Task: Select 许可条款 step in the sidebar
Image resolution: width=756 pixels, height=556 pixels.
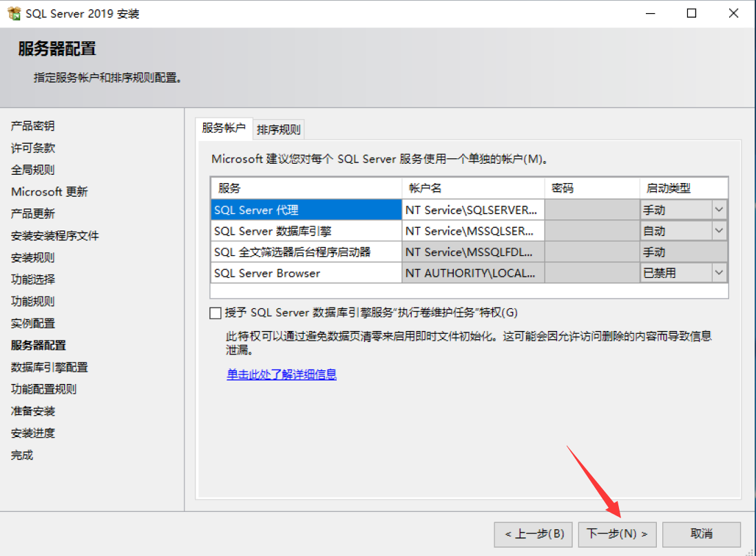Action: point(33,148)
